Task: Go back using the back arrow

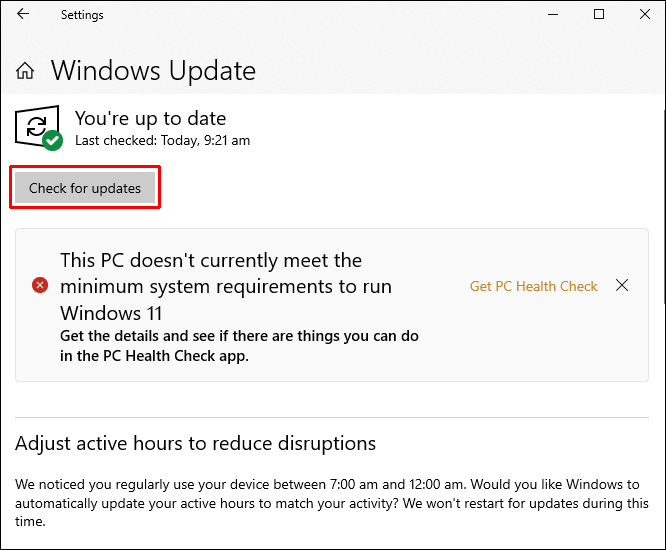Action: coord(23,15)
